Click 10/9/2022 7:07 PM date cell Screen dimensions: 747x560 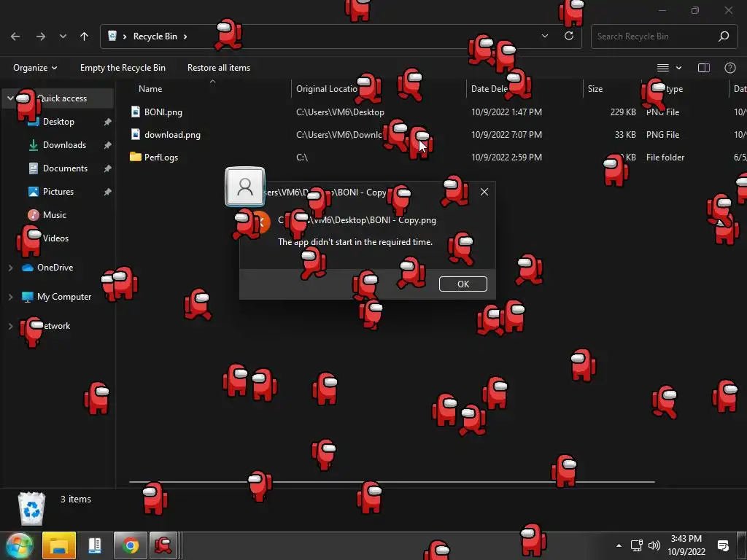(x=506, y=135)
